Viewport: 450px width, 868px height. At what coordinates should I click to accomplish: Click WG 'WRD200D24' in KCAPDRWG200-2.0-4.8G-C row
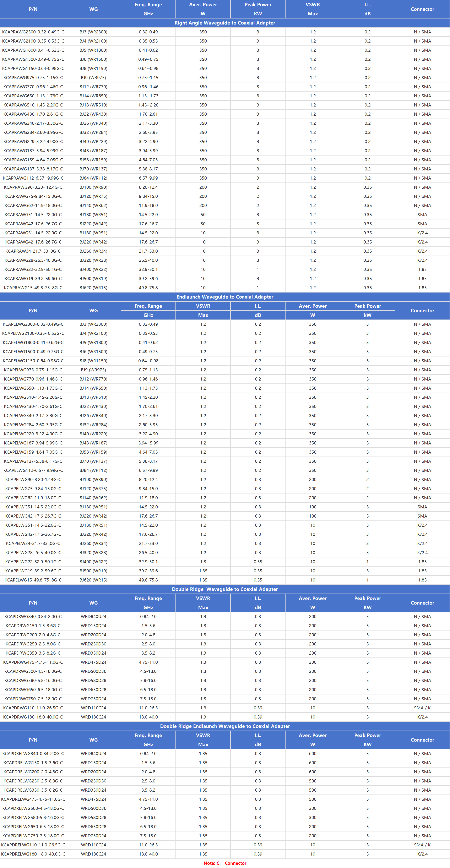(x=93, y=635)
